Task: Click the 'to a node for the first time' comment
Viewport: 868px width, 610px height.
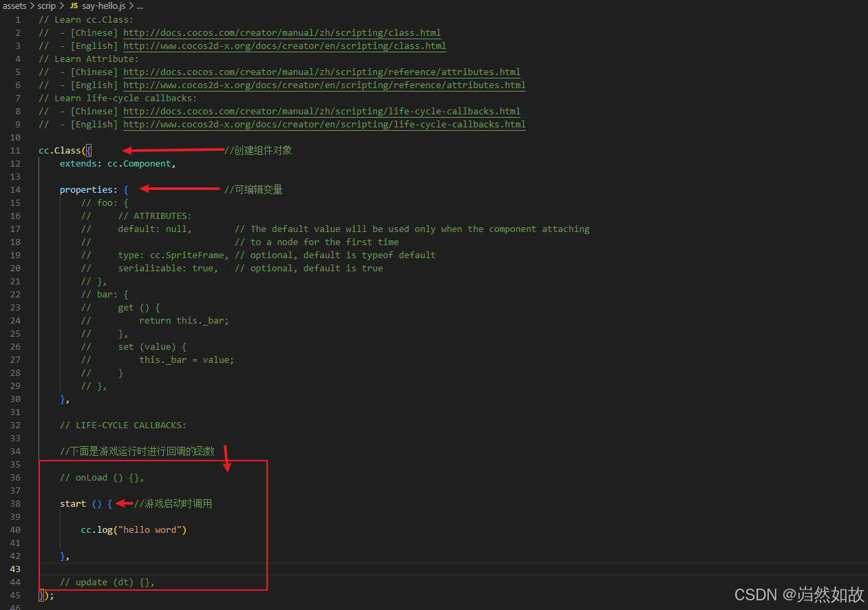Action: click(x=317, y=242)
